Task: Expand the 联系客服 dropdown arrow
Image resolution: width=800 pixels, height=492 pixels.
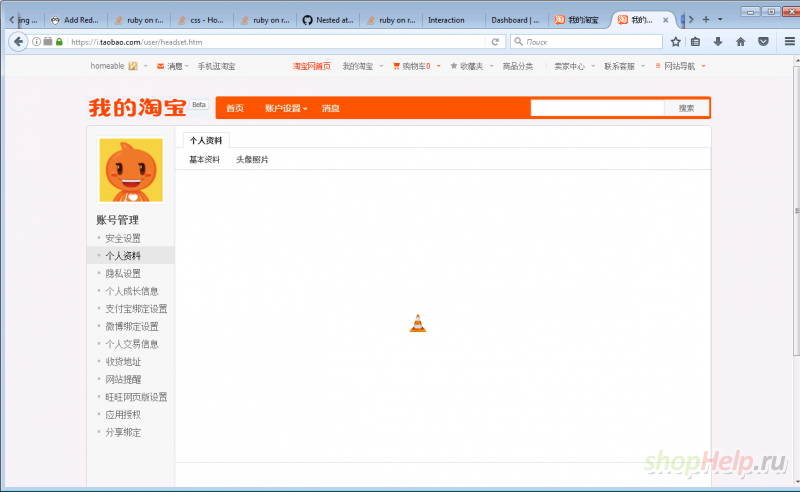Action: click(x=643, y=66)
